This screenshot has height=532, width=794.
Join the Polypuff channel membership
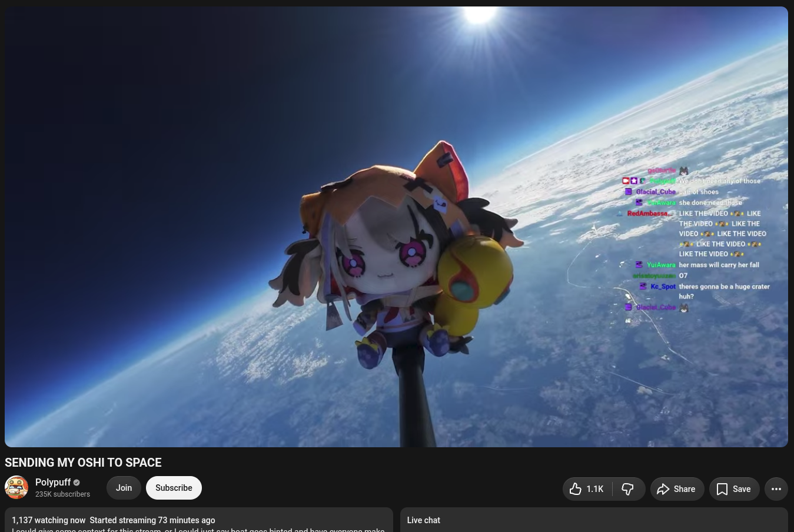tap(124, 488)
